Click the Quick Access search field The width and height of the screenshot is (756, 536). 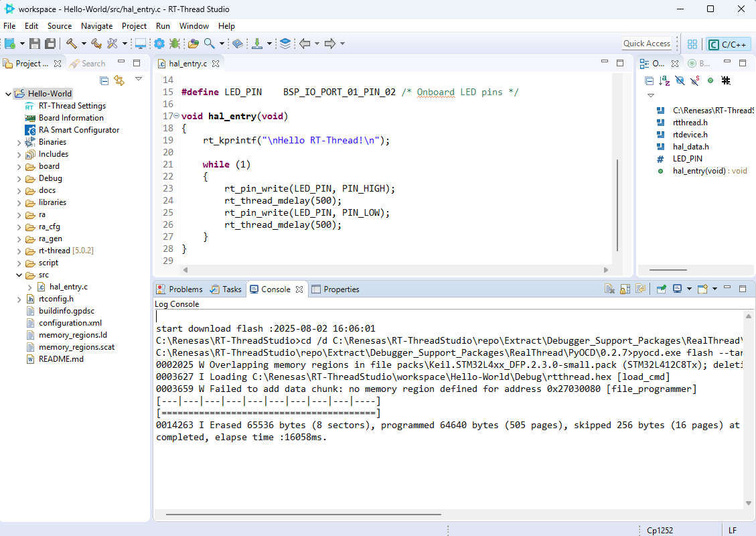[646, 44]
